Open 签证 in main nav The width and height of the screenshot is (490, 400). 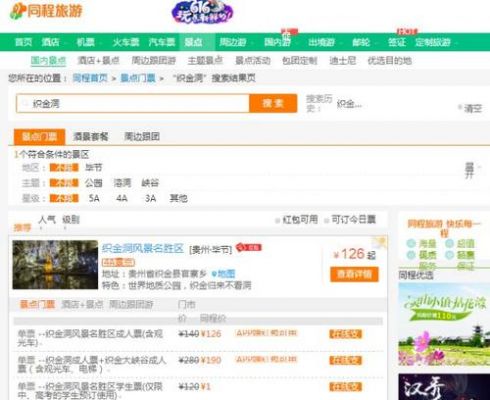coord(397,42)
